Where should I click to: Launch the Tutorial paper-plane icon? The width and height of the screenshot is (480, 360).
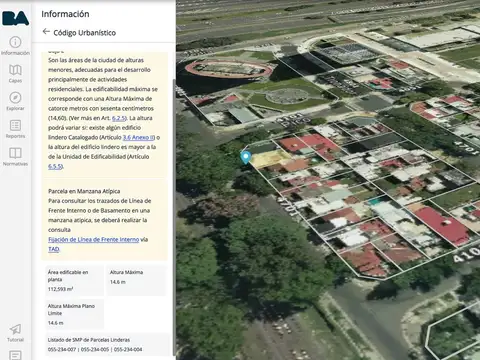coord(15,333)
